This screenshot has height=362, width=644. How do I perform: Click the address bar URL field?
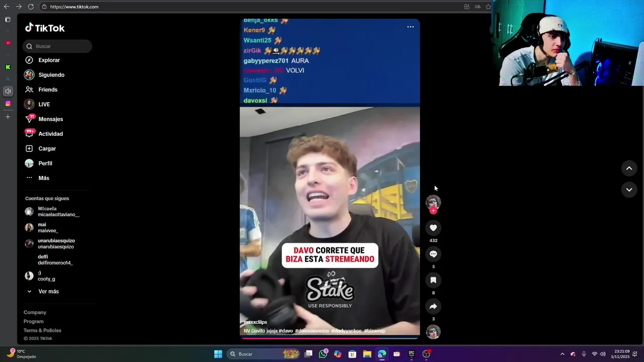pos(252,7)
